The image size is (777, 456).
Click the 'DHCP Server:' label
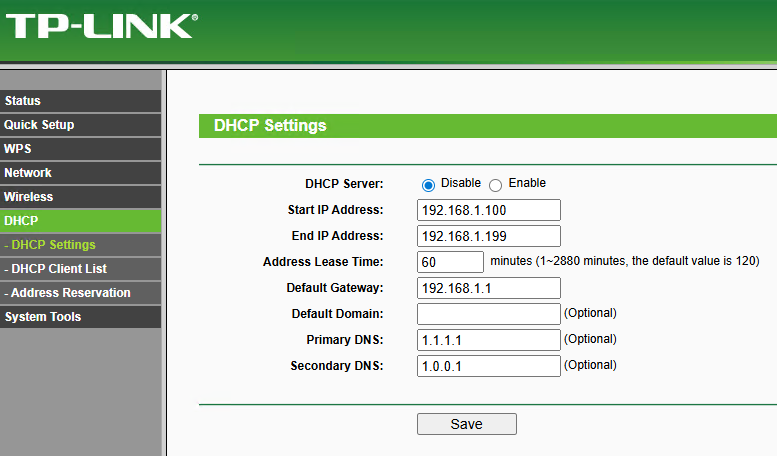pos(344,184)
